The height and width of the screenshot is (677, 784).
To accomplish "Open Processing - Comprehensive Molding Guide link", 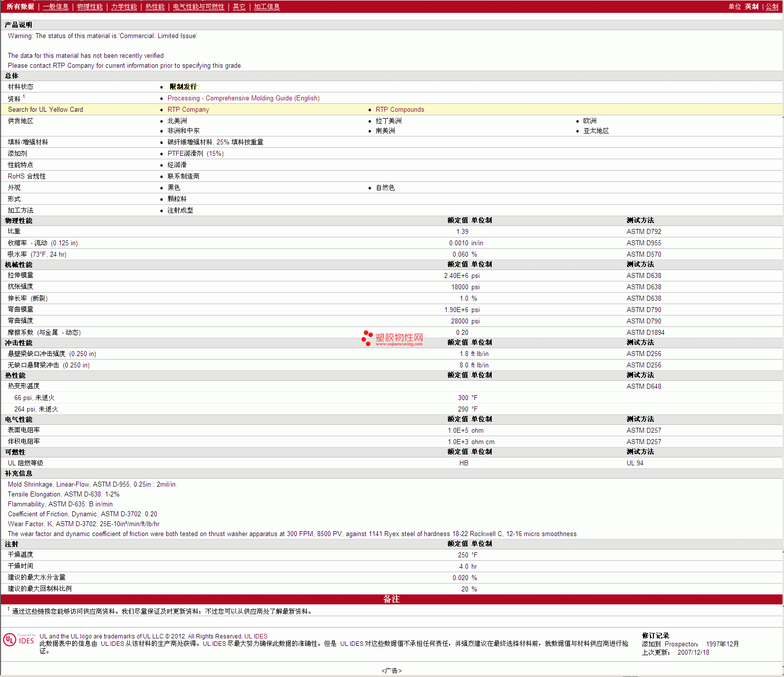I will pyautogui.click(x=243, y=98).
